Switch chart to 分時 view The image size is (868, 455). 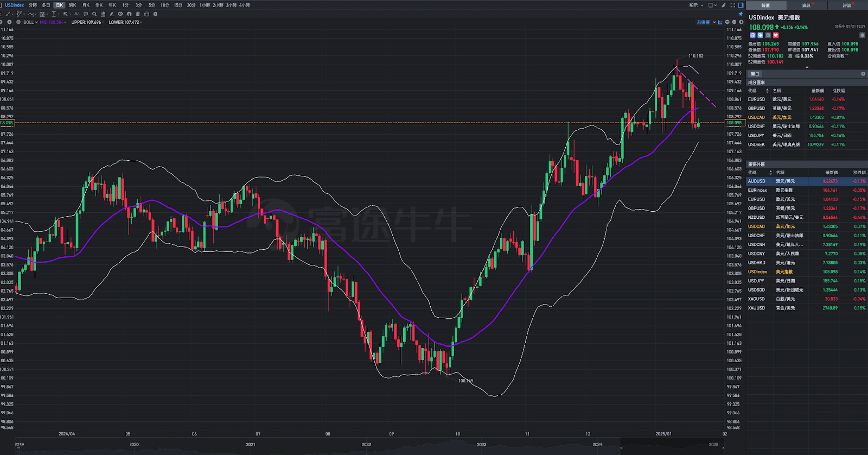[33, 5]
